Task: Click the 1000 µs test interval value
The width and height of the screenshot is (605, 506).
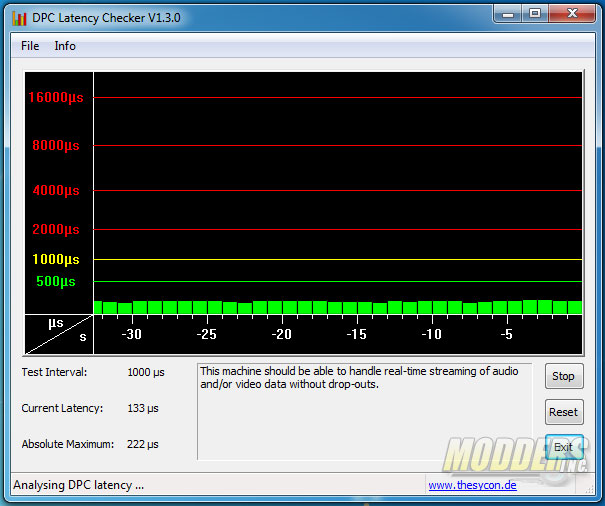Action: coord(146,372)
